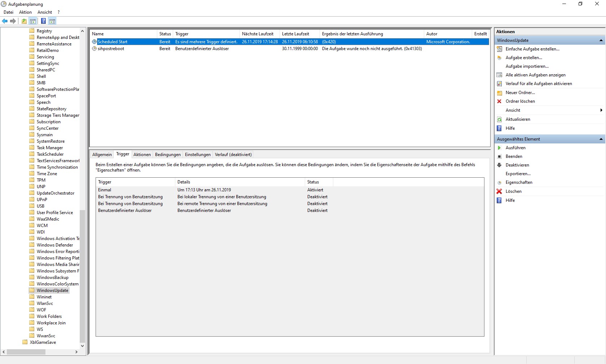Select the 'Bei remote Trennung von einer Benutzersitzung' row
This screenshot has height=364, width=606.
tap(290, 204)
